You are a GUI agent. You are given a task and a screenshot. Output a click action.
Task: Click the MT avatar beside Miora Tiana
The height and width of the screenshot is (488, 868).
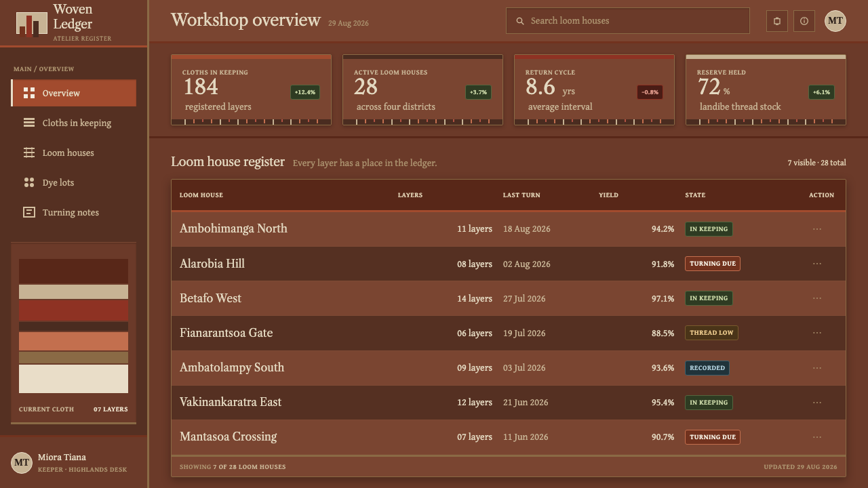(22, 463)
